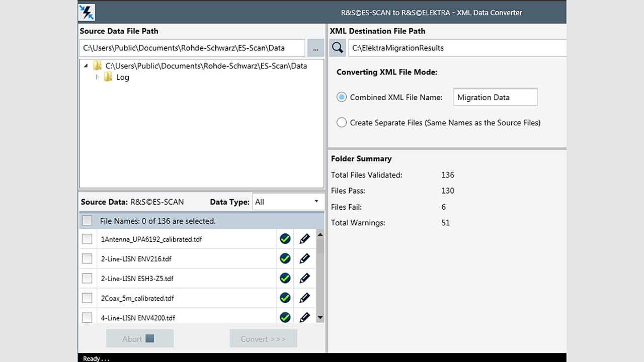Image resolution: width=644 pixels, height=362 pixels.
Task: Click Total Files Validated value 136
Action: pyautogui.click(x=448, y=175)
